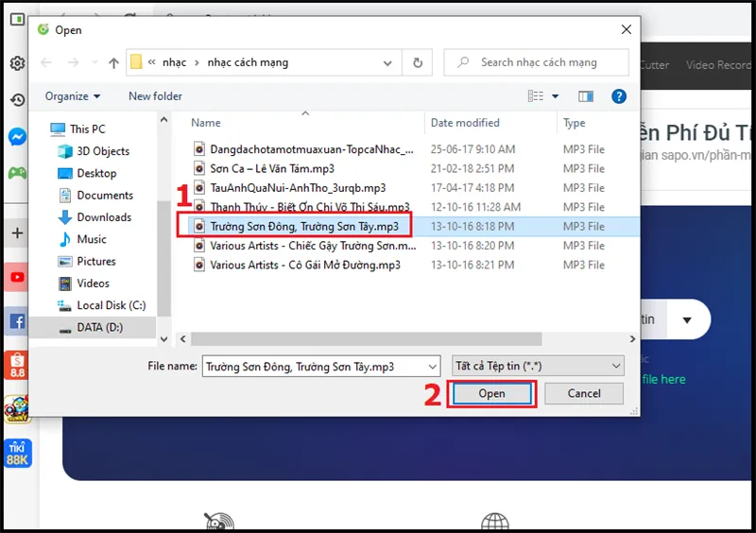
Task: Open the cartoon game sidebar shortcut
Action: pyautogui.click(x=17, y=409)
